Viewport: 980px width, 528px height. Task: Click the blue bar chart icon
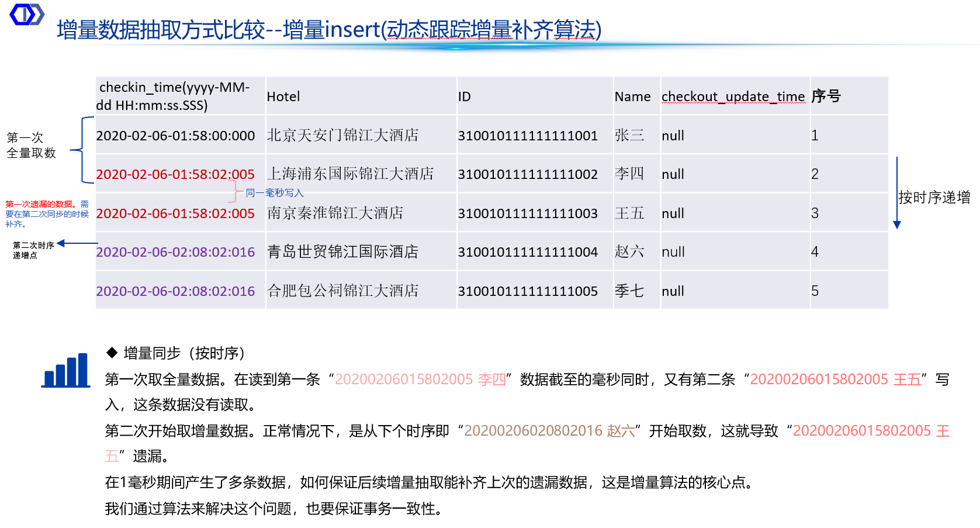[x=66, y=371]
